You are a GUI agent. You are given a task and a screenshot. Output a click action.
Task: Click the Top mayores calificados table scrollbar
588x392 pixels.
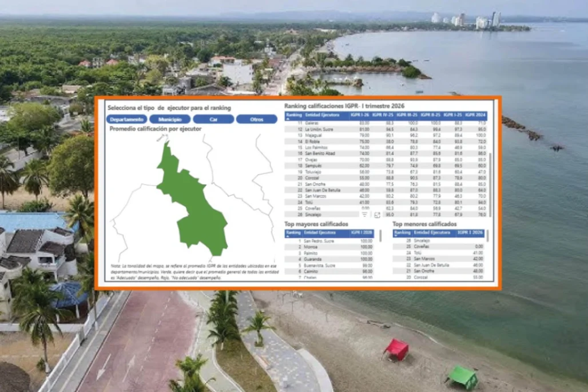(380, 236)
